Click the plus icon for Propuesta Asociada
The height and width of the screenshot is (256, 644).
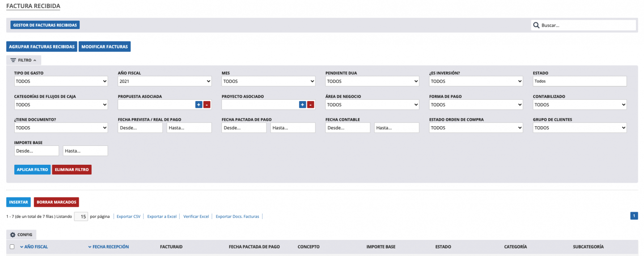point(199,105)
